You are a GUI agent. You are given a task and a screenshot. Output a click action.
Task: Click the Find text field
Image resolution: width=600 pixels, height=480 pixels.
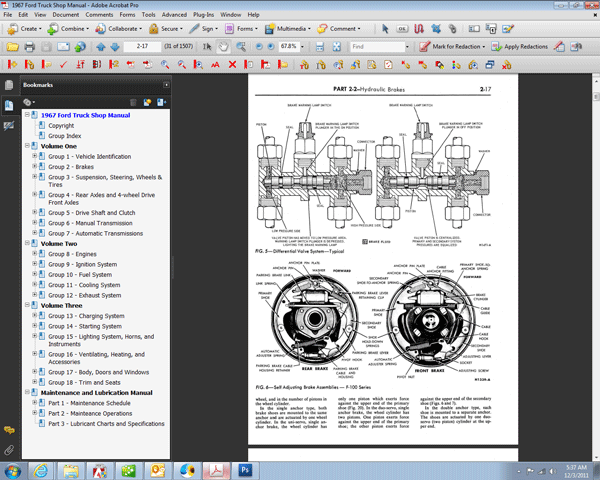pyautogui.click(x=377, y=47)
